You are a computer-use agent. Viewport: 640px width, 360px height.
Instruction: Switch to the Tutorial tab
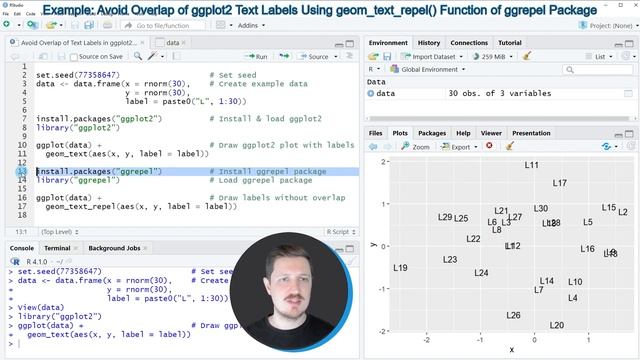coord(510,42)
